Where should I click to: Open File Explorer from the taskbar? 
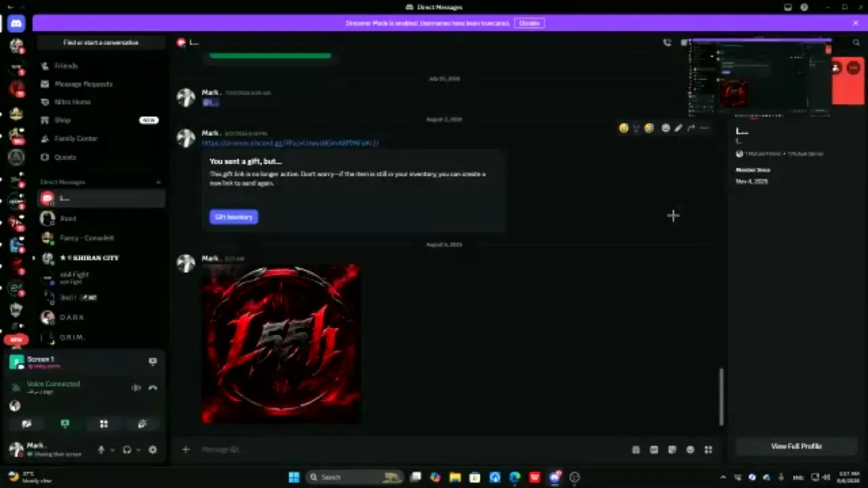(455, 477)
